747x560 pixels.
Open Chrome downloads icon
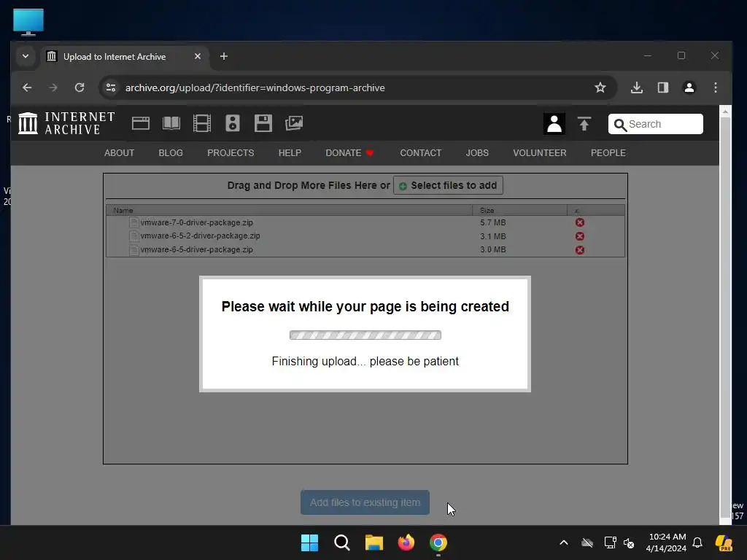636,87
